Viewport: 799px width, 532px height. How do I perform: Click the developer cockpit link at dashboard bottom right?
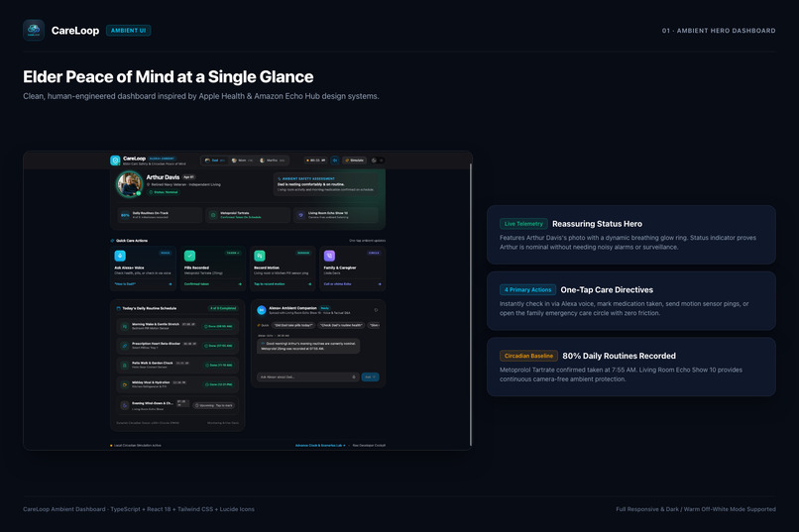click(x=369, y=446)
